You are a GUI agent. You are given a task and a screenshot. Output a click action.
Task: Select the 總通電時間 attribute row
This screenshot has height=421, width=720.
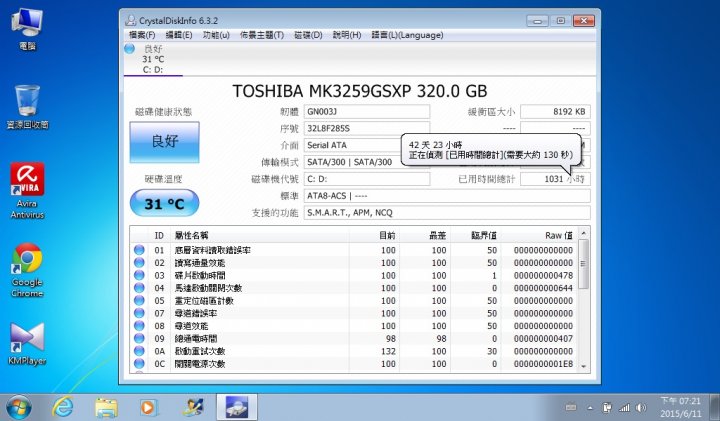pos(354,338)
